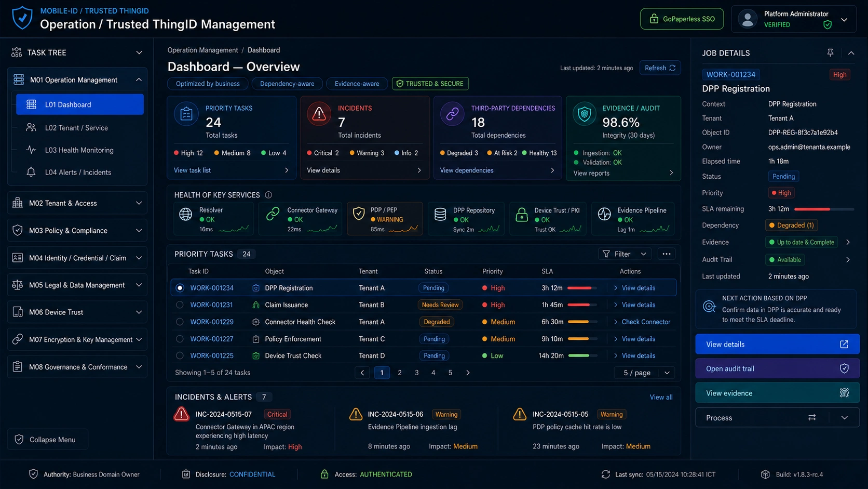Click the Priority Tasks clipboard card icon
The height and width of the screenshot is (489, 868).
pyautogui.click(x=186, y=114)
